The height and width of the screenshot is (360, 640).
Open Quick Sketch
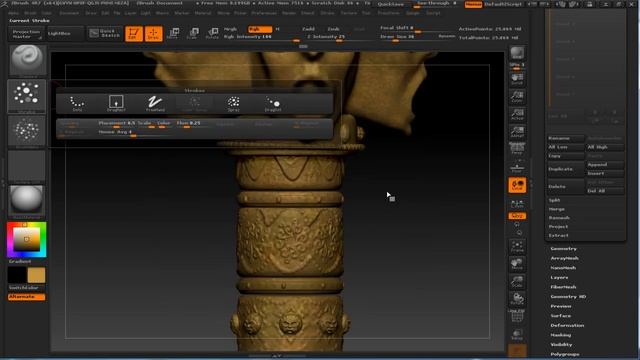[x=105, y=33]
